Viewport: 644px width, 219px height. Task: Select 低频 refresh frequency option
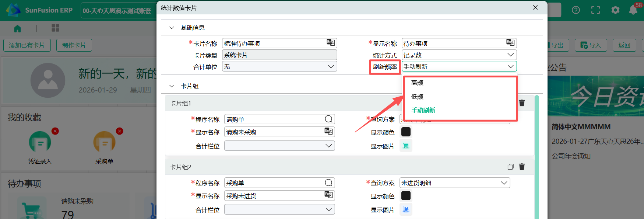[417, 97]
